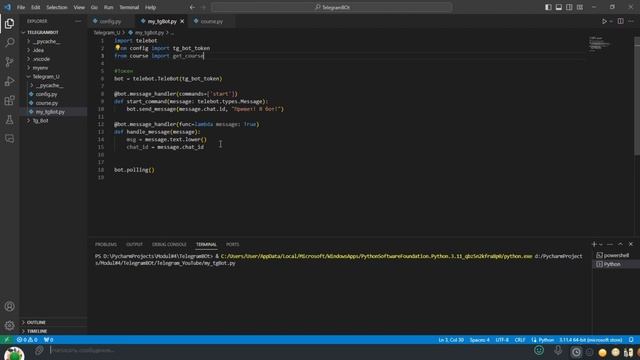Open Source Control view

(x=9, y=62)
